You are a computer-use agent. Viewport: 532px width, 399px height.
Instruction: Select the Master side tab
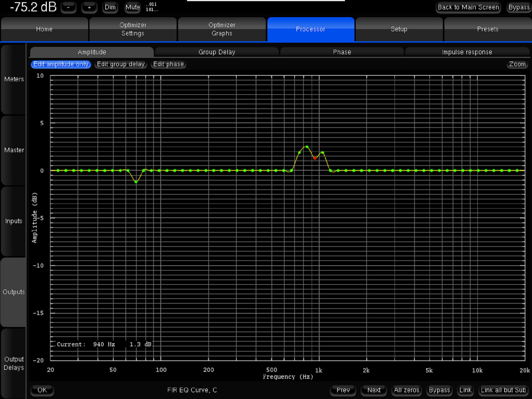tap(14, 150)
